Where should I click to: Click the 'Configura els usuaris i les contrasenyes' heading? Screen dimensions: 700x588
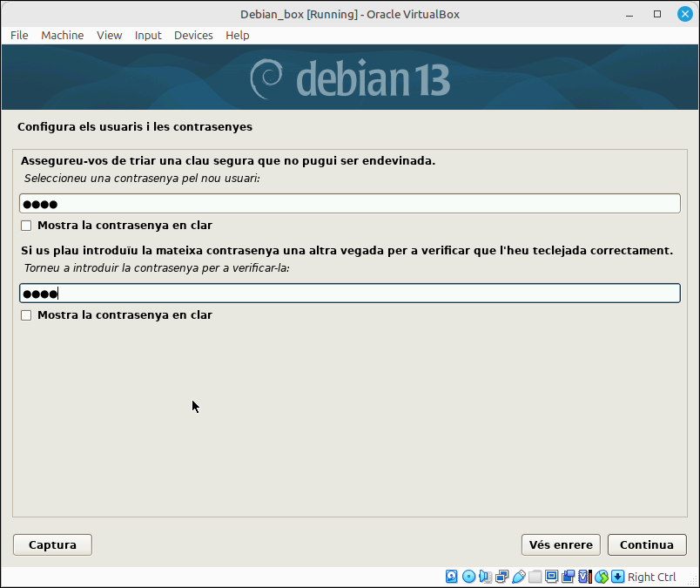[135, 127]
